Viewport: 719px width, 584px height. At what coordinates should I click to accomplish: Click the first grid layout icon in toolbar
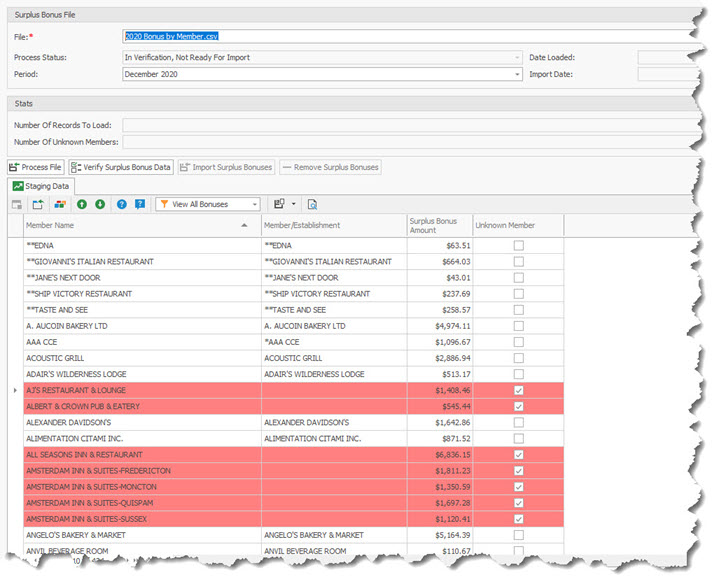pyautogui.click(x=17, y=204)
